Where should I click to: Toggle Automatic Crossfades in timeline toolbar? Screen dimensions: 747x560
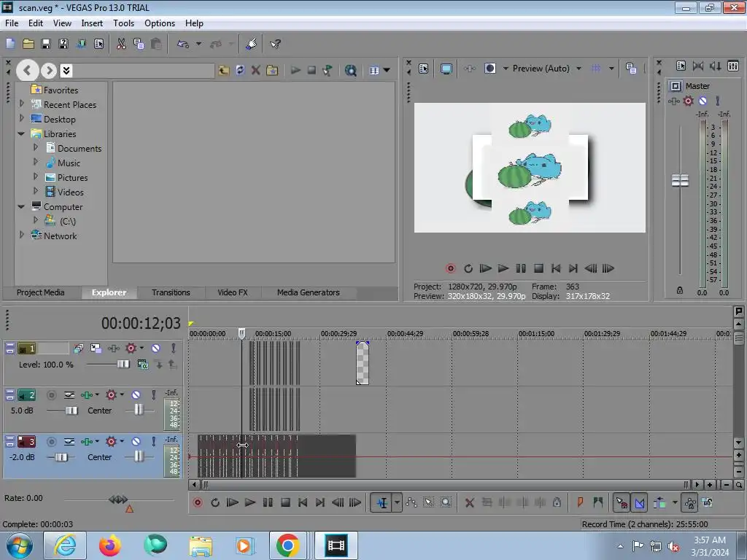pyautogui.click(x=640, y=502)
